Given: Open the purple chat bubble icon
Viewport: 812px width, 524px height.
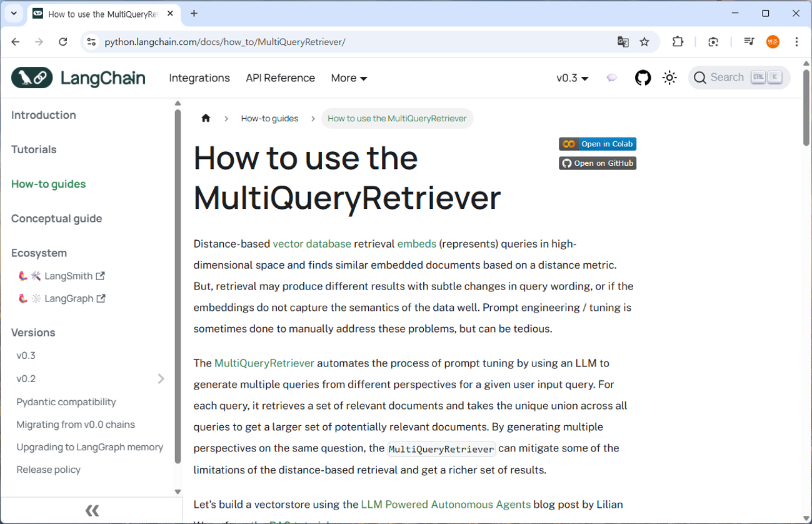Looking at the screenshot, I should point(612,78).
